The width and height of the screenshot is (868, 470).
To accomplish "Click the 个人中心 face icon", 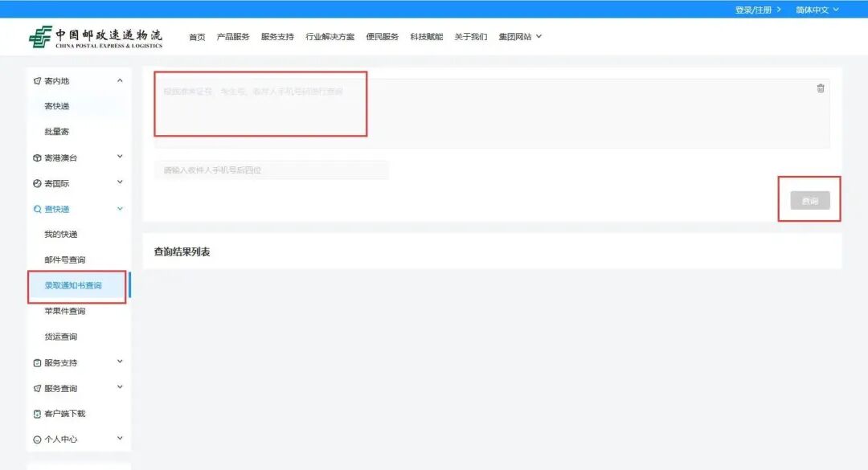I will pos(37,439).
